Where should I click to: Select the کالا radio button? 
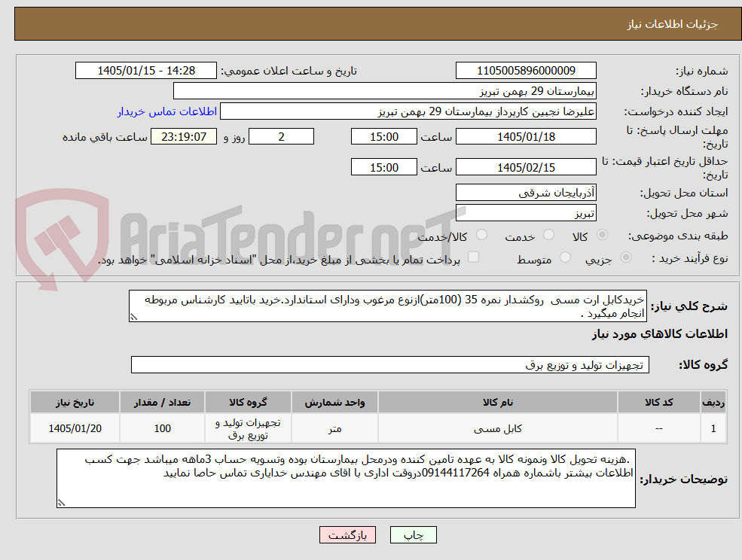[x=603, y=235]
